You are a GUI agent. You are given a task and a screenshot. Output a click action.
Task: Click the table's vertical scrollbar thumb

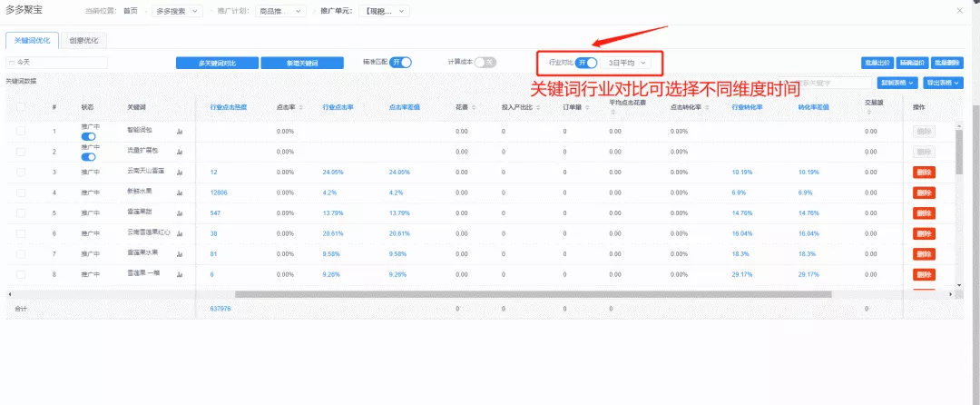[x=959, y=152]
